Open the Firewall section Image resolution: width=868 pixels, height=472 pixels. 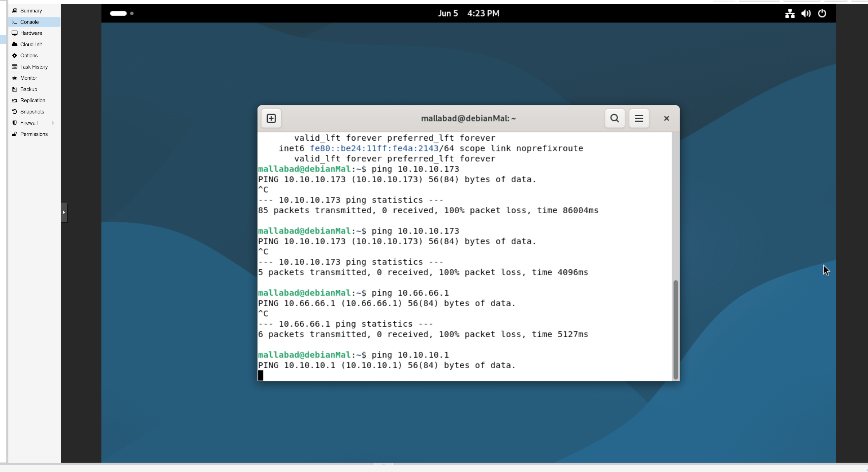pos(34,123)
